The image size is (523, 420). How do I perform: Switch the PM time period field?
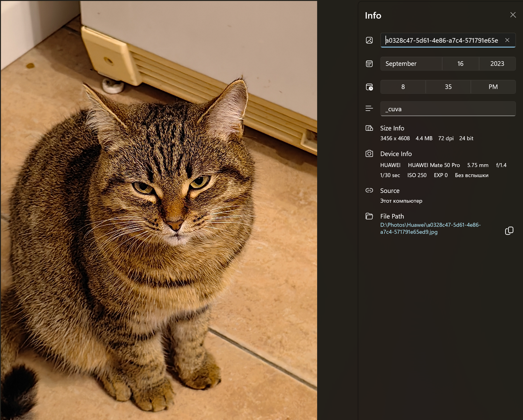pos(493,87)
